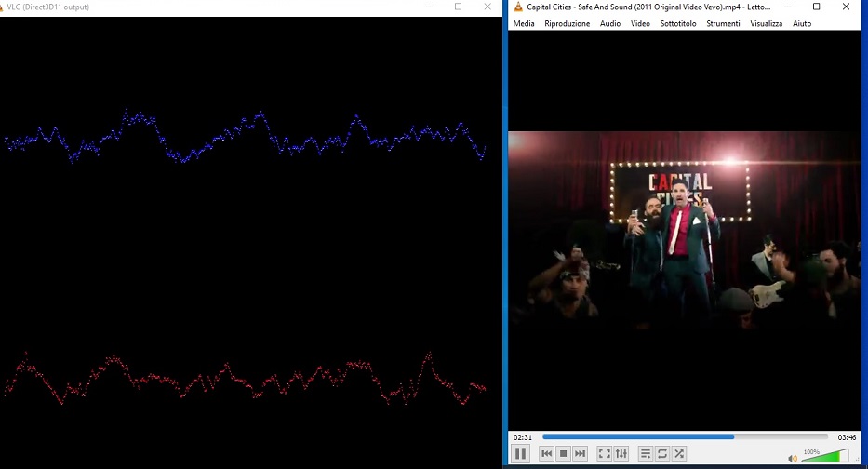Open the Aiuto menu

[x=802, y=23]
